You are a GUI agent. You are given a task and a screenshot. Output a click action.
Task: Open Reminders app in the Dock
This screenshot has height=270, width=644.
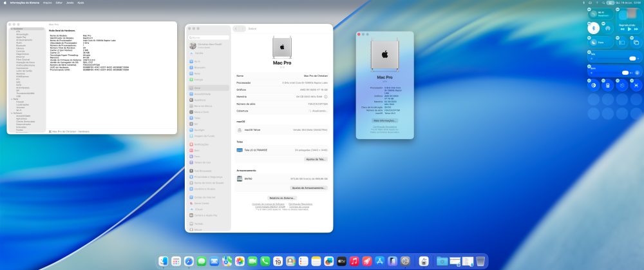click(303, 261)
